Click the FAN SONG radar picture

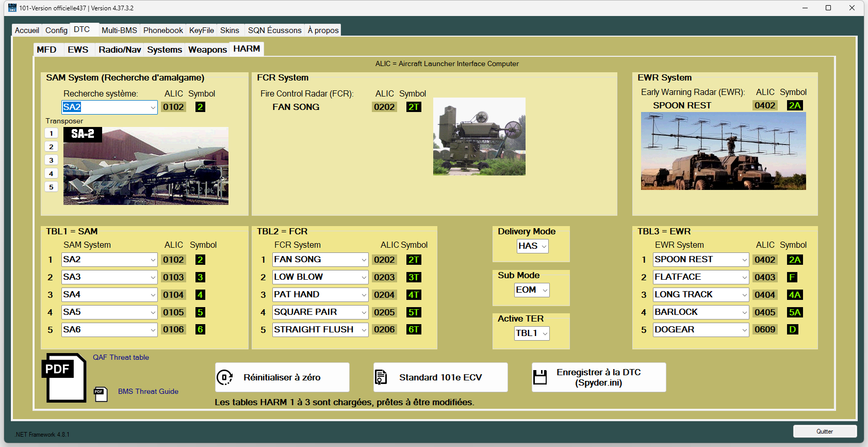point(479,137)
